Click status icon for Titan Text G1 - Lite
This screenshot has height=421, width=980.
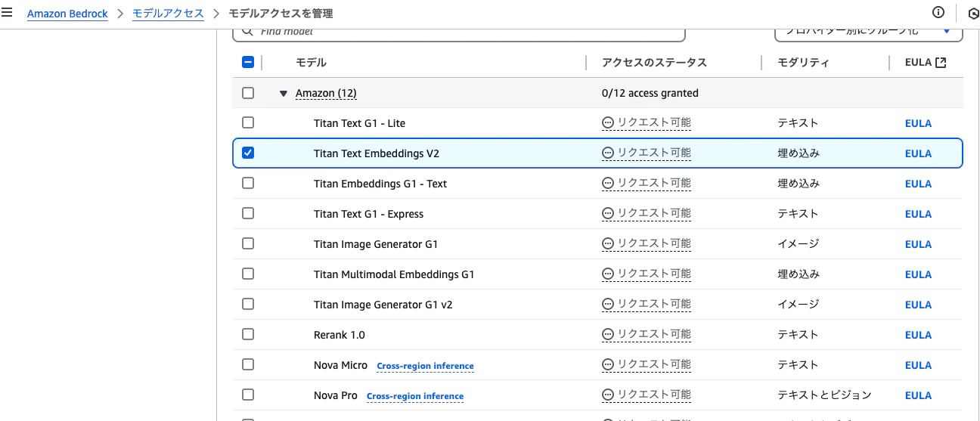pyautogui.click(x=608, y=122)
